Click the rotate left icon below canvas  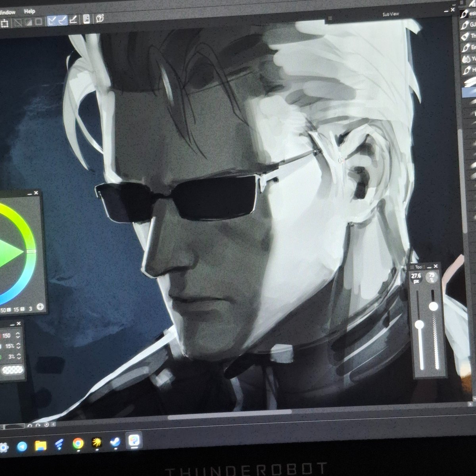[29, 426]
